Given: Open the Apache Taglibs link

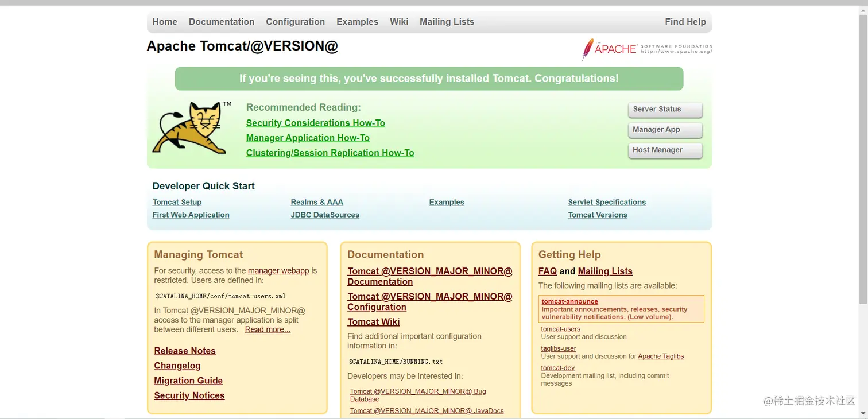Looking at the screenshot, I should [x=661, y=356].
